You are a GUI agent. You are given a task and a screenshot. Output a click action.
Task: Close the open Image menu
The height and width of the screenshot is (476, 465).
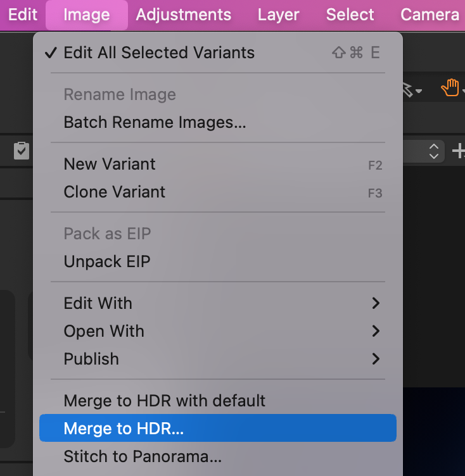[87, 15]
